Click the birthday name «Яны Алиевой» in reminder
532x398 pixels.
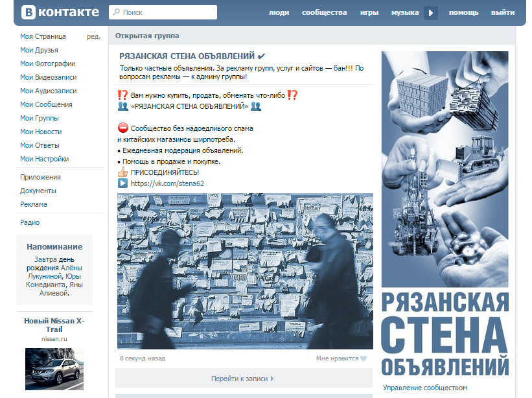(61, 288)
